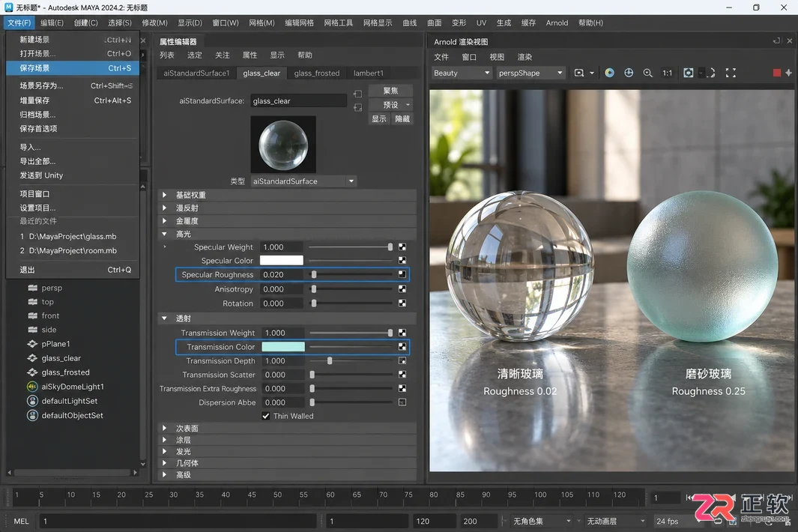798x532 pixels.
Task: Click the crosshair globe icon in Arnold toolbar
Action: point(629,73)
